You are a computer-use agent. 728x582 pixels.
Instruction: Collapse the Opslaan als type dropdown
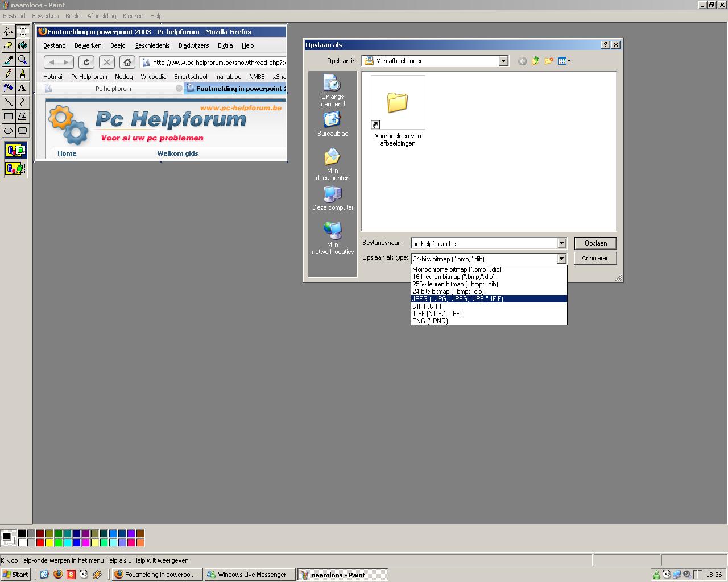coord(561,259)
